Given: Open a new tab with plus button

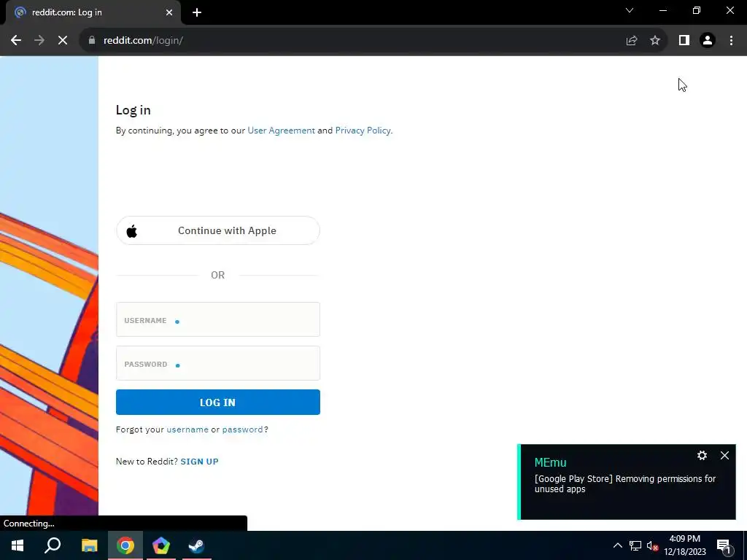Looking at the screenshot, I should 197,12.
